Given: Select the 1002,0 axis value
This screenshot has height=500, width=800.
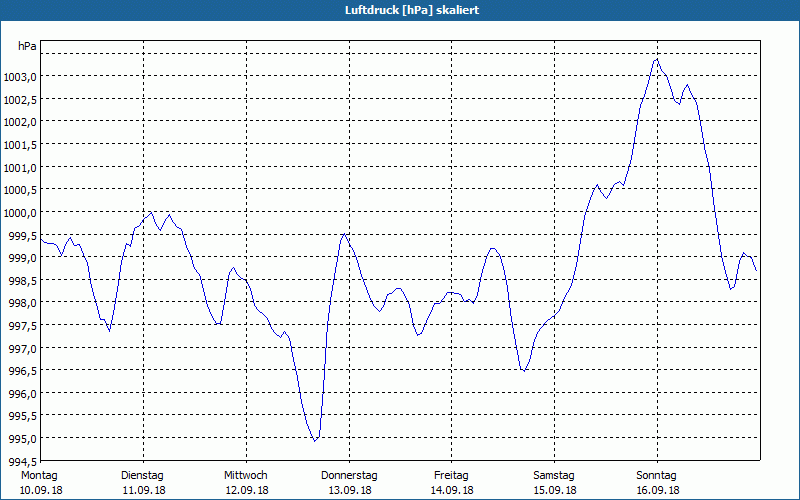Looking at the screenshot, I should tap(20, 122).
